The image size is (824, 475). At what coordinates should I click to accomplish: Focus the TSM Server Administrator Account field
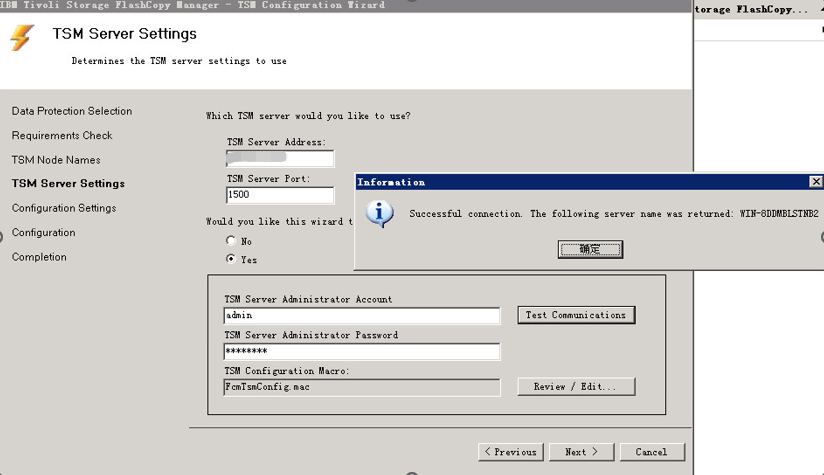(362, 316)
